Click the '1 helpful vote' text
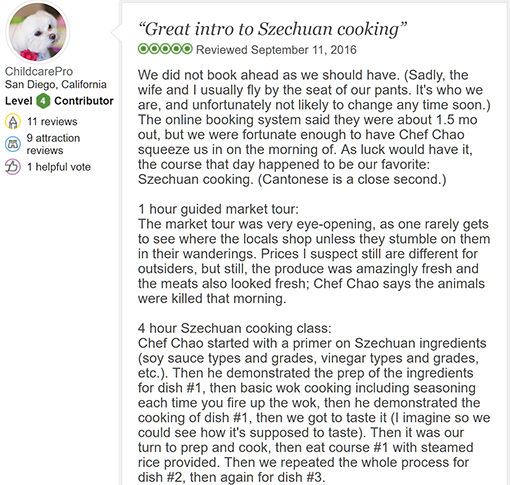This screenshot has height=485, width=510. click(59, 167)
